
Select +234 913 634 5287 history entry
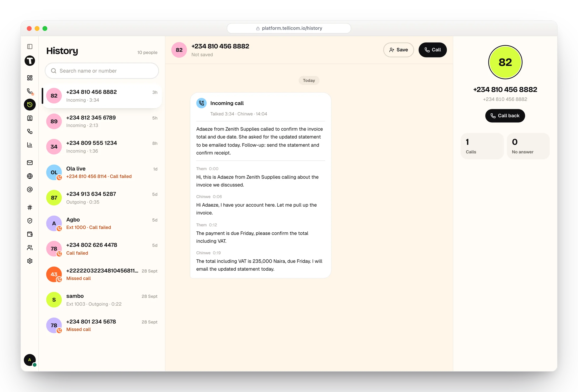pos(102,198)
